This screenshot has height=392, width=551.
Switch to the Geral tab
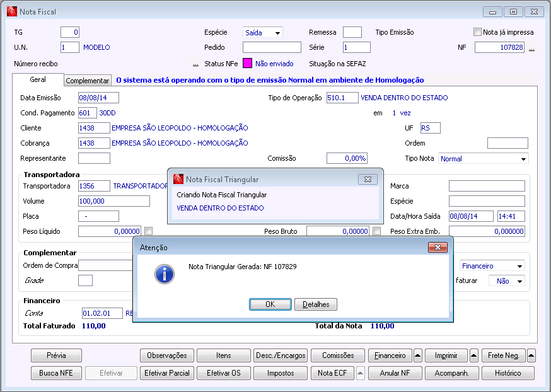tap(38, 79)
